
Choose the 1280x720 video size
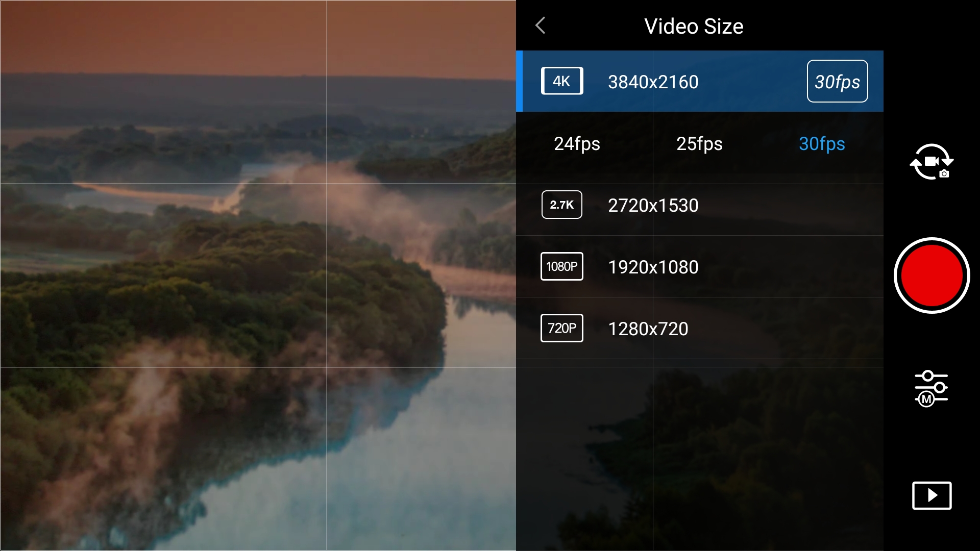pyautogui.click(x=648, y=329)
